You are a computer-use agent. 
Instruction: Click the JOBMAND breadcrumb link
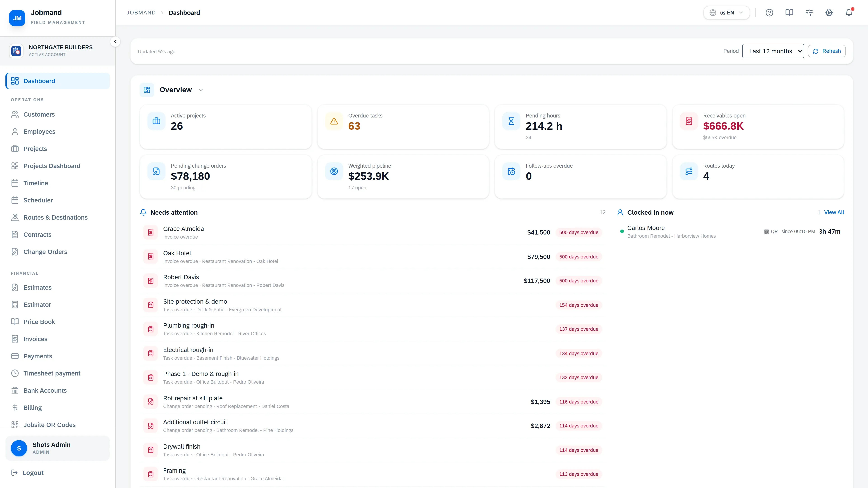(141, 13)
